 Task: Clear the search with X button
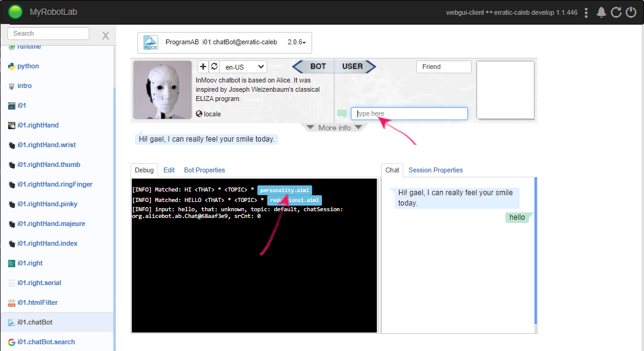(105, 36)
